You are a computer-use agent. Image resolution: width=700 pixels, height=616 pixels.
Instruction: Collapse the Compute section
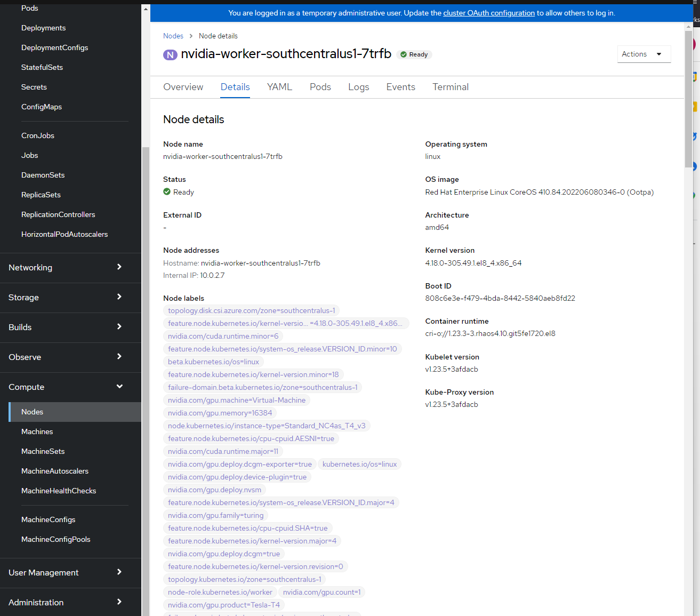click(70, 387)
